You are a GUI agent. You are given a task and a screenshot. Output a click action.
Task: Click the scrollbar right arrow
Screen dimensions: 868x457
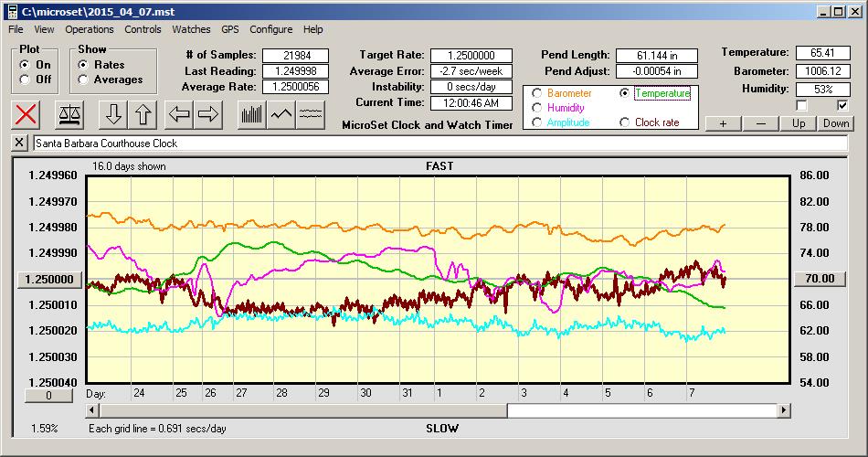783,410
